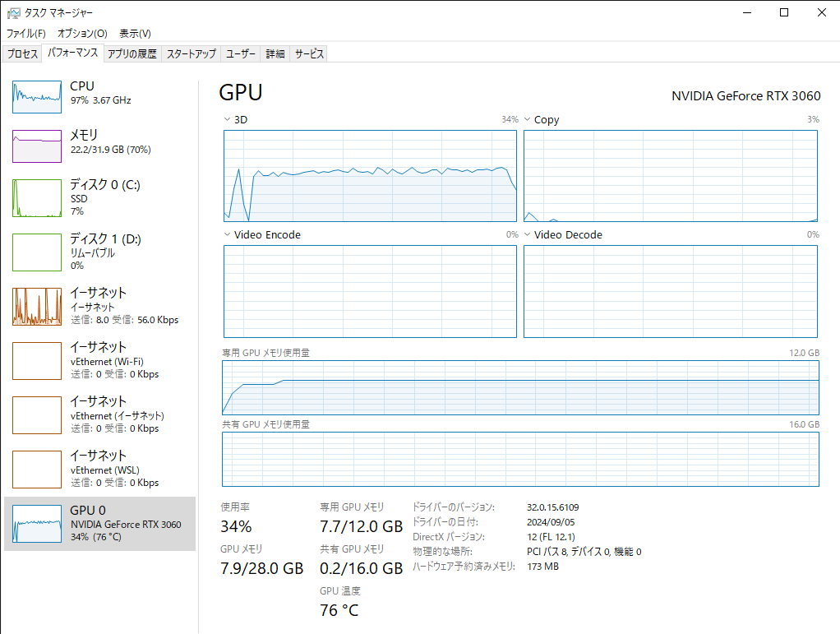The image size is (840, 634).
Task: Click the driver version 32.0.15.6109
Action: pos(553,507)
